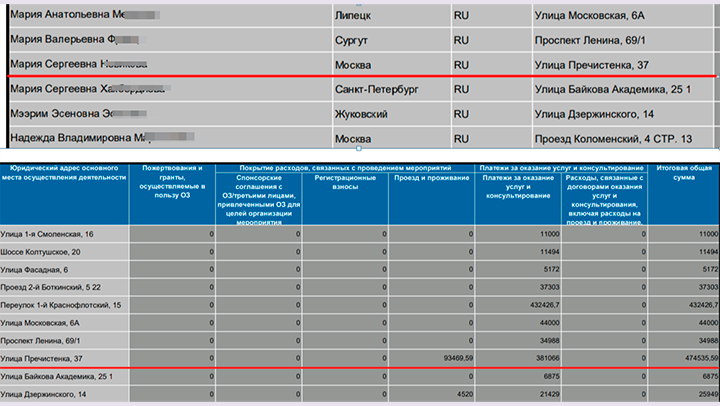Image resolution: width=720 pixels, height=406 pixels.
Task: Select 'Улица Московская, 6А' in the lower sums table
Action: coord(39,323)
